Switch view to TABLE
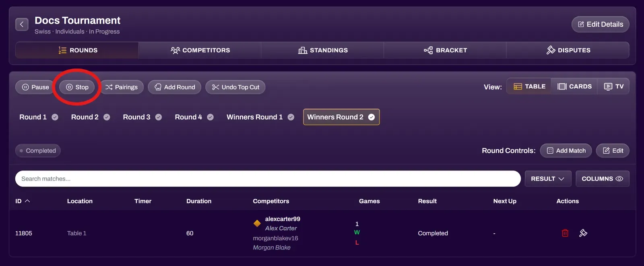 point(529,86)
